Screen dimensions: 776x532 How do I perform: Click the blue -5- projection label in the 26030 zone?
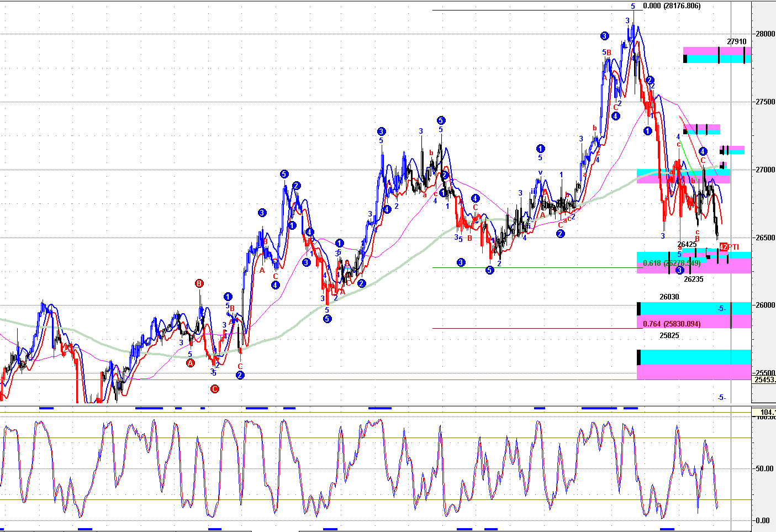tap(721, 309)
